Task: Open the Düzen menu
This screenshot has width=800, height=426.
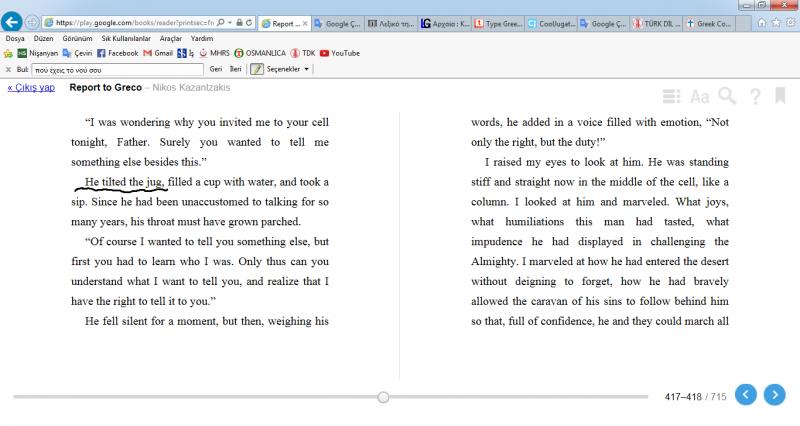Action: pos(43,38)
